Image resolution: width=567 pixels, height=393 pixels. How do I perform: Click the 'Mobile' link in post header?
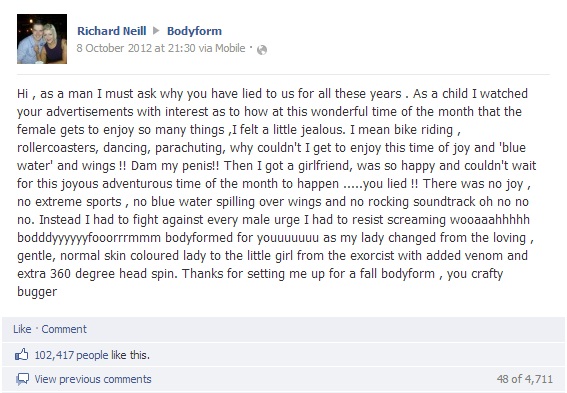point(230,48)
